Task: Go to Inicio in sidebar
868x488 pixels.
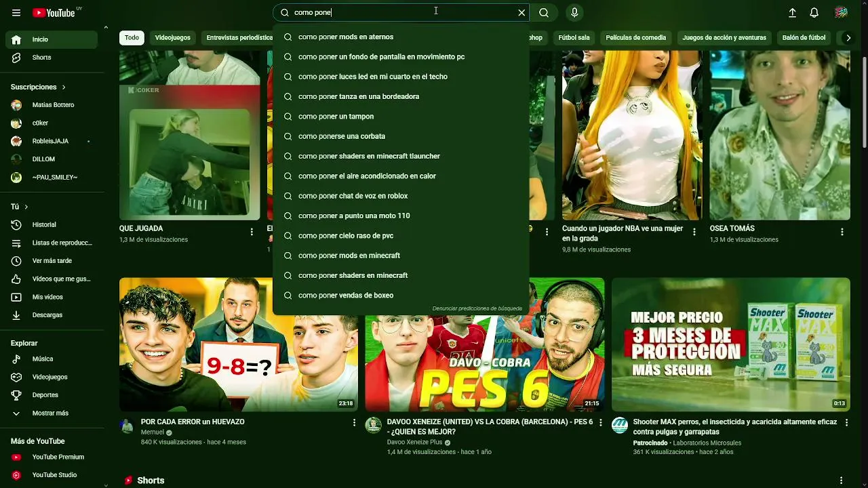Action: click(x=52, y=39)
